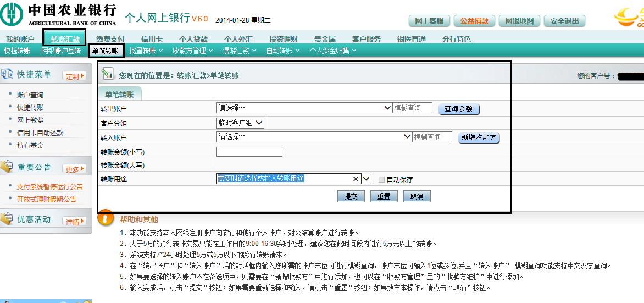The image size is (644, 303).
Task: Open the transfer purpose (转账用途) dropdown arrow
Action: [367, 179]
